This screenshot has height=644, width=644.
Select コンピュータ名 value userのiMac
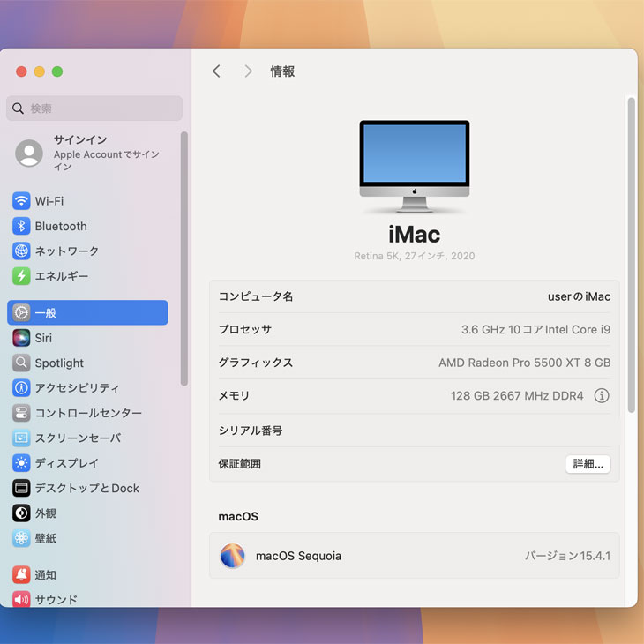[579, 296]
